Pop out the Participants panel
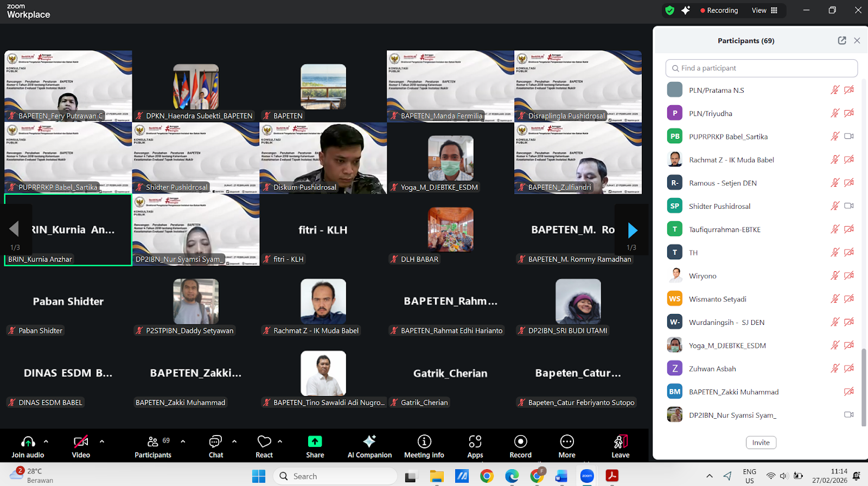 click(x=842, y=41)
